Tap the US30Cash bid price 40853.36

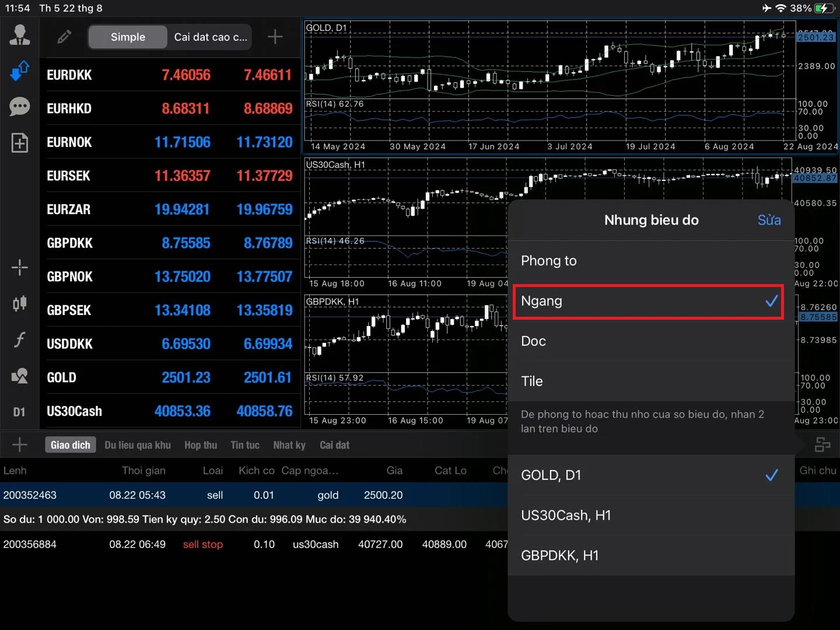(183, 411)
